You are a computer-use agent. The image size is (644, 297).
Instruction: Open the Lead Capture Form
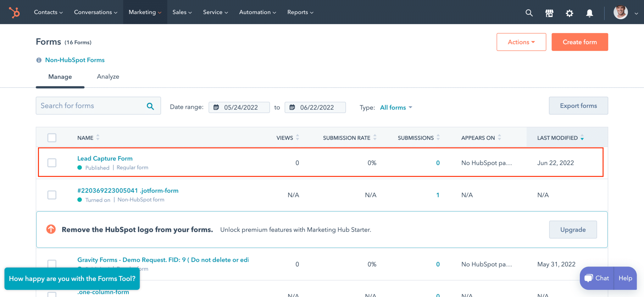point(105,158)
